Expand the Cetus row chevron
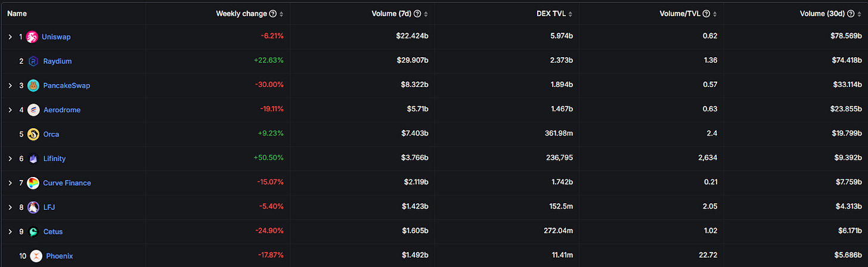 pos(10,232)
